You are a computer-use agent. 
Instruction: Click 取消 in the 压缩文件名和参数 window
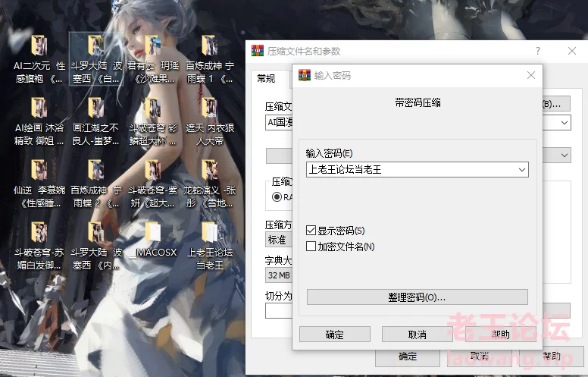point(480,356)
